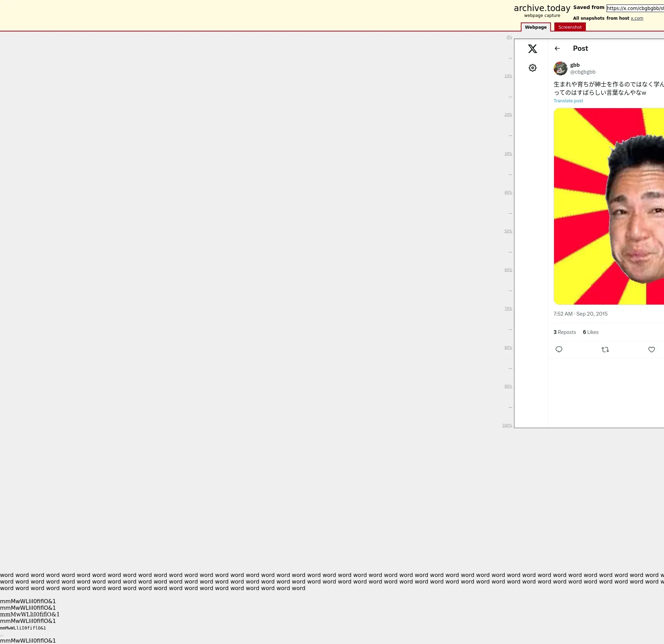Switch to the Screenshot tab

click(x=570, y=27)
